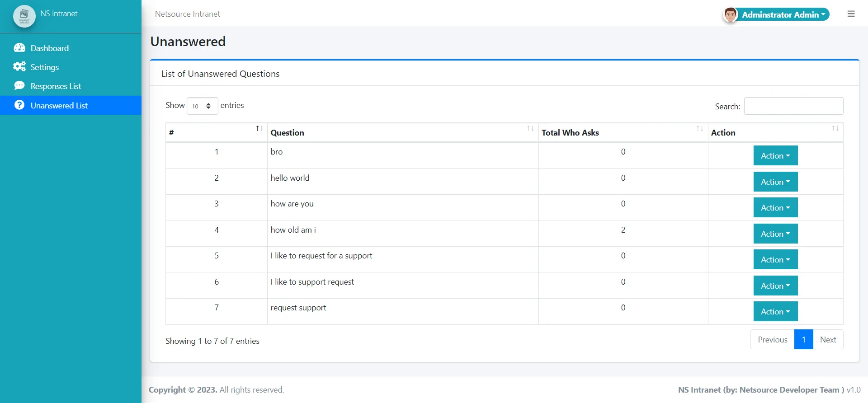Sort table by the # column arrows
Screen dimensions: 868x403
(x=259, y=129)
